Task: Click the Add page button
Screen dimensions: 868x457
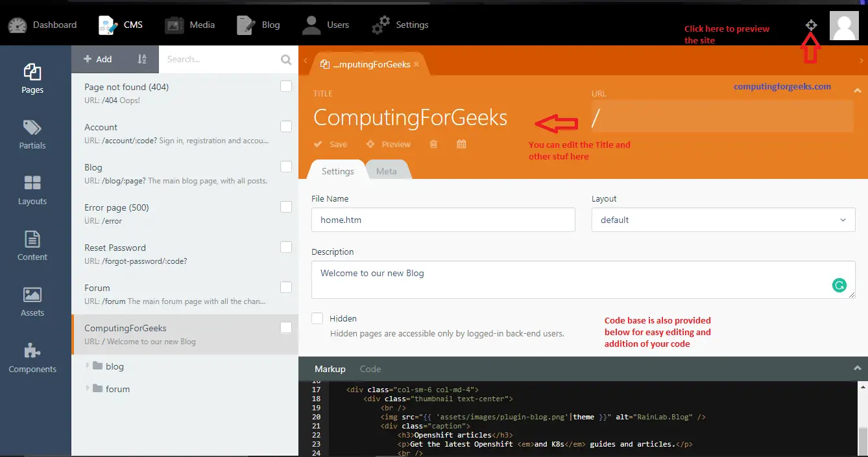Action: coord(98,59)
